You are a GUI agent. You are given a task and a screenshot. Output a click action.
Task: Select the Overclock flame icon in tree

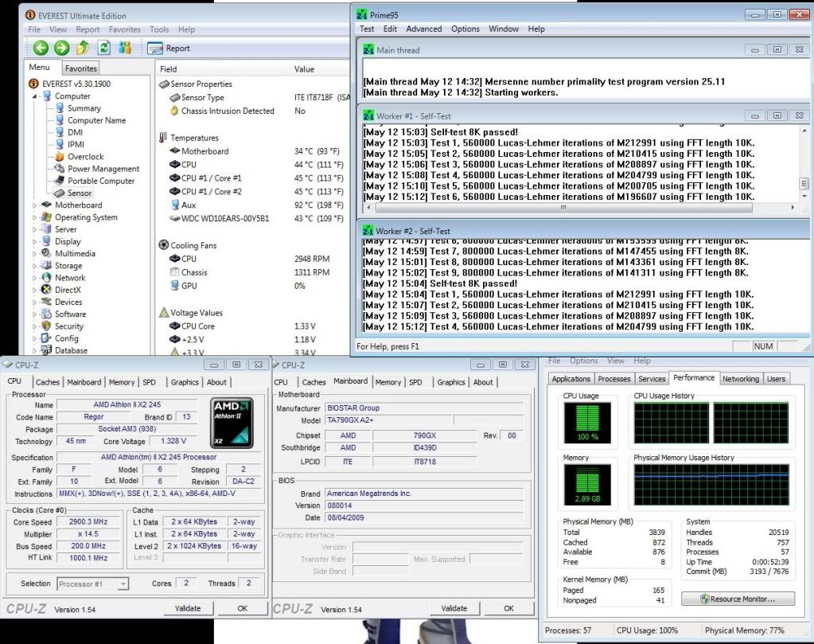[60, 156]
